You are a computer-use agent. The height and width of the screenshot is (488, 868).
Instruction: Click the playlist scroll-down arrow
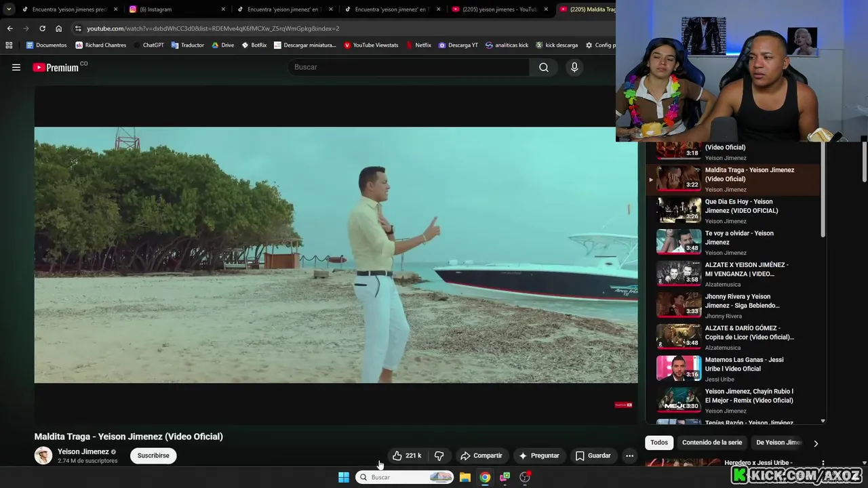(823, 421)
